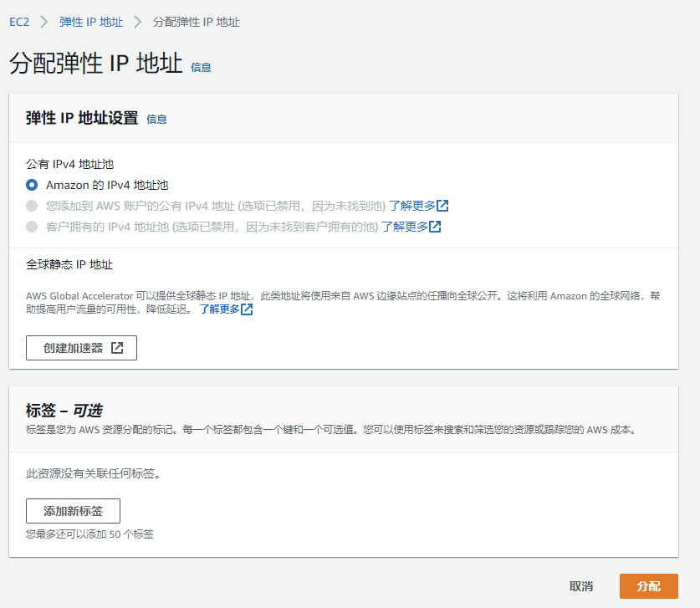Click the external-link icon on the customer-owned pool row
Screen dimensions: 700x608
click(x=436, y=227)
